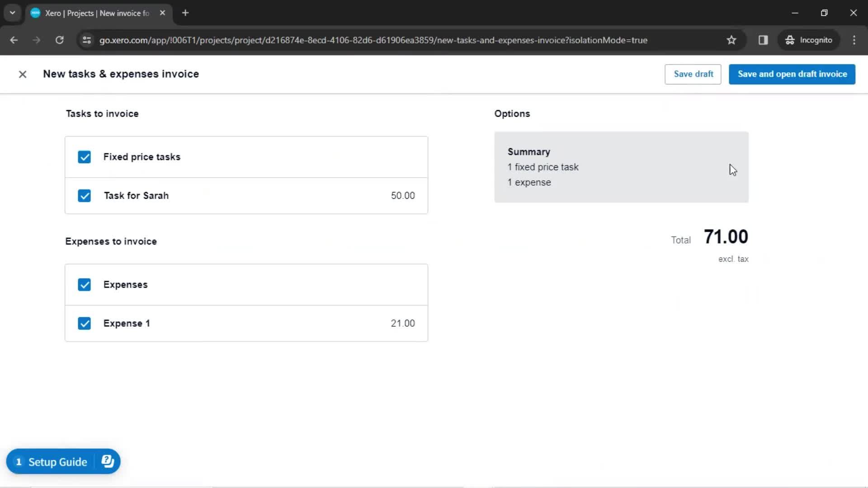
Task: Click the 21.00 amount for Expense 1
Action: click(x=403, y=324)
